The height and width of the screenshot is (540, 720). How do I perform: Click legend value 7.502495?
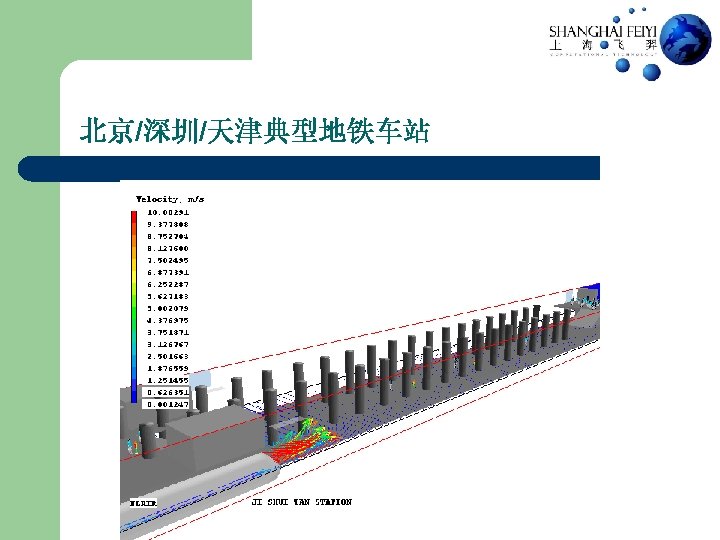click(168, 260)
